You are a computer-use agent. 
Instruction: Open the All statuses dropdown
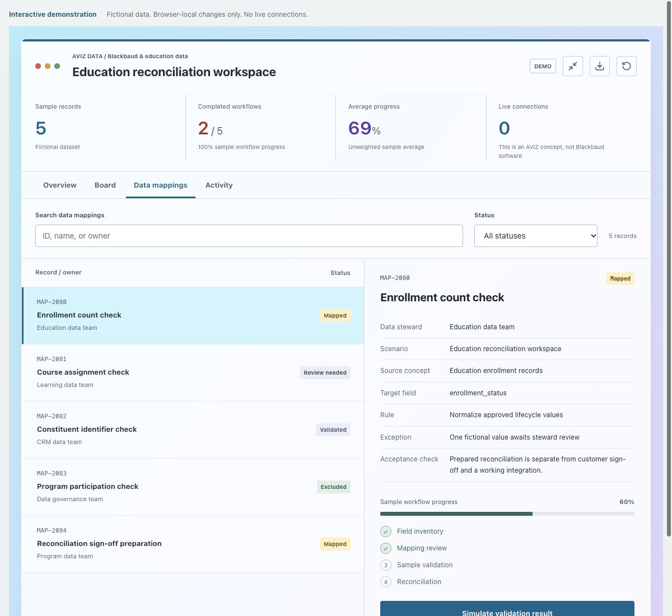tap(536, 236)
